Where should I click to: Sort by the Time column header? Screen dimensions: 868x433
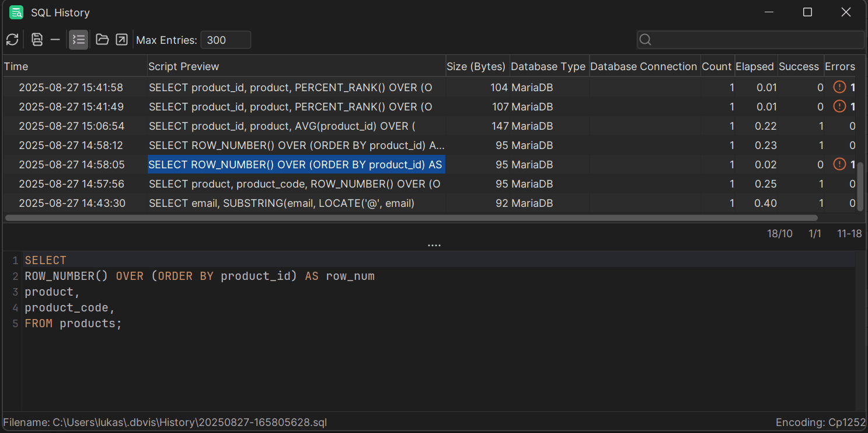click(75, 67)
